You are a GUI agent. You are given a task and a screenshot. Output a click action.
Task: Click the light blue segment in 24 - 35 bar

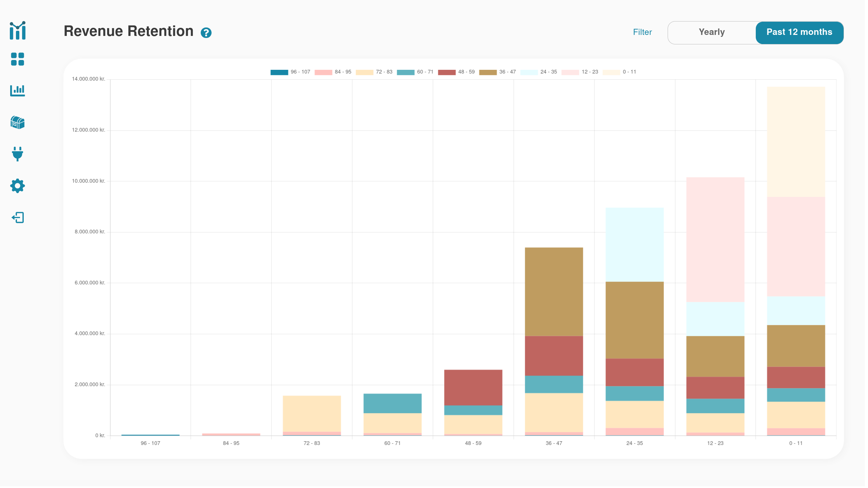(634, 245)
